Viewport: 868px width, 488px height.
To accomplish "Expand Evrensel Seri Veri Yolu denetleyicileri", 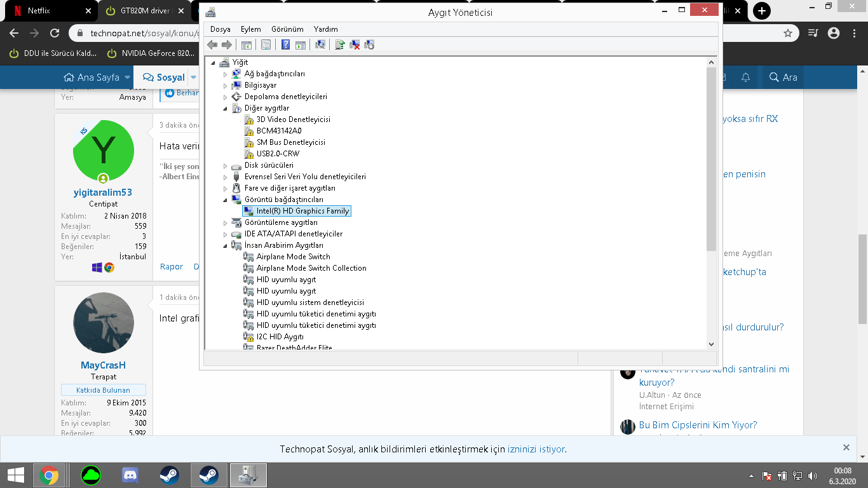I will (225, 177).
